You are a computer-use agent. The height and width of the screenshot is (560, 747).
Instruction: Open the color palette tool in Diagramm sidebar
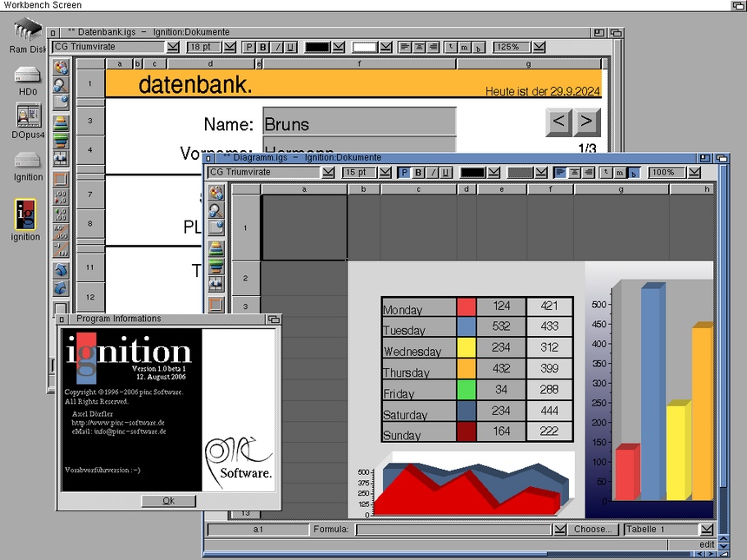215,193
